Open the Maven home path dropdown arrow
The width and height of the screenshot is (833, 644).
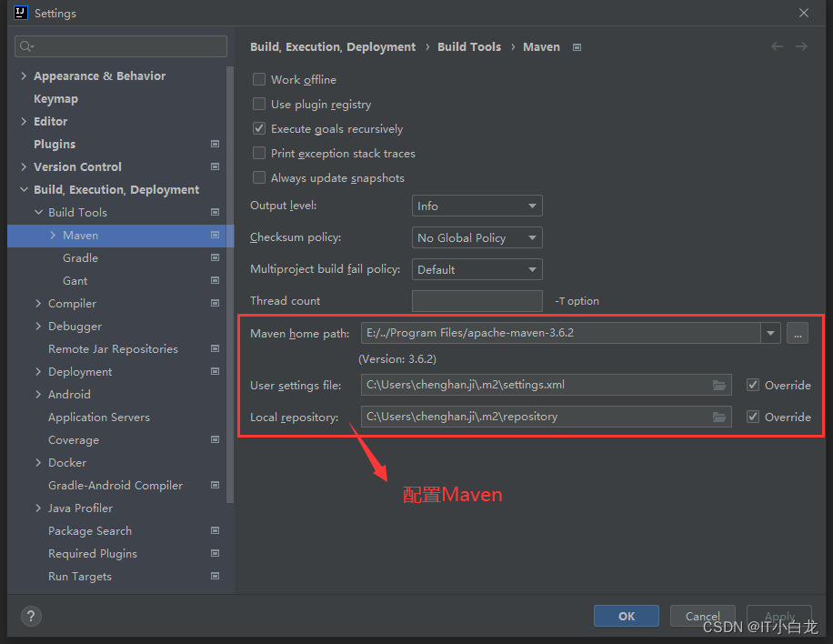pos(770,334)
